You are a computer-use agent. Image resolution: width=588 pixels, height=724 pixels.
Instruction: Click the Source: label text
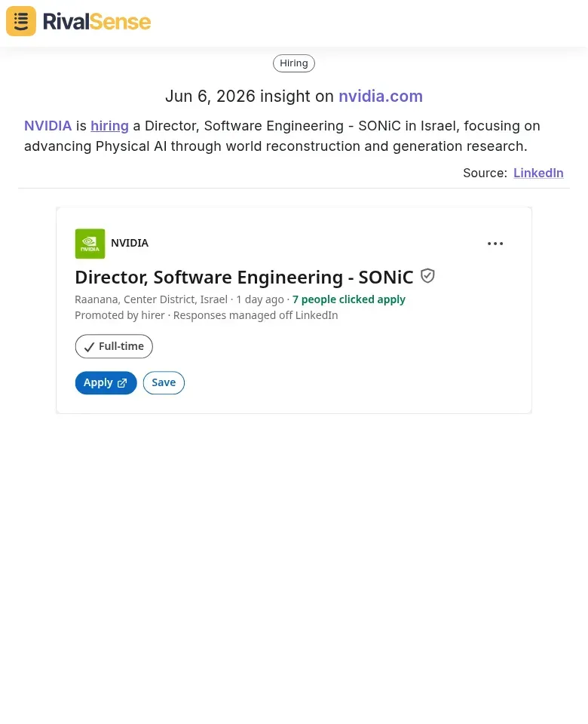coord(485,173)
